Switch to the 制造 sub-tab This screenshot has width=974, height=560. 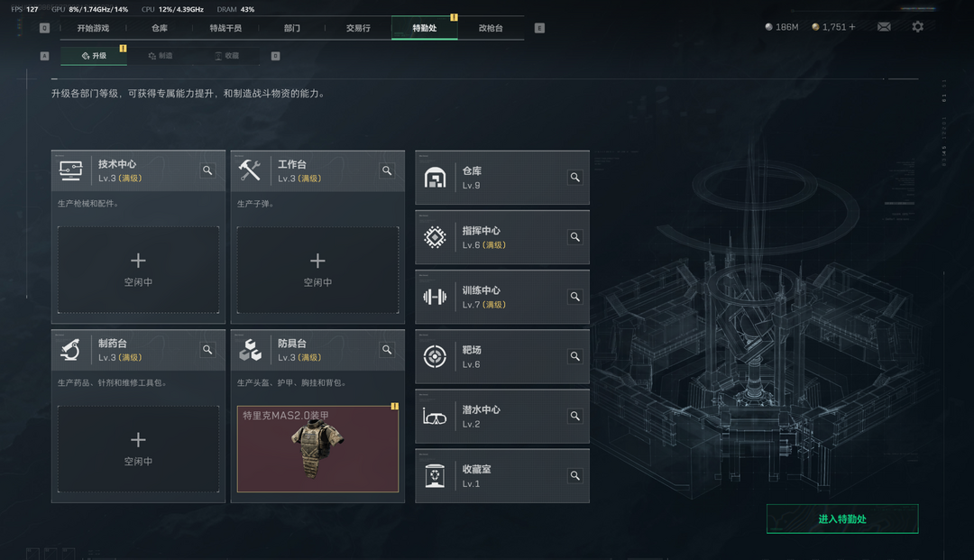(x=161, y=56)
